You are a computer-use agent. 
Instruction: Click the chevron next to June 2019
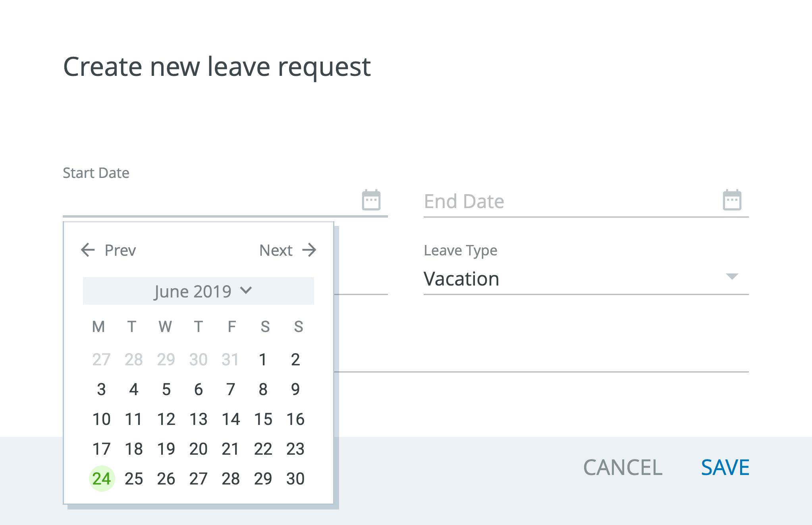point(245,290)
